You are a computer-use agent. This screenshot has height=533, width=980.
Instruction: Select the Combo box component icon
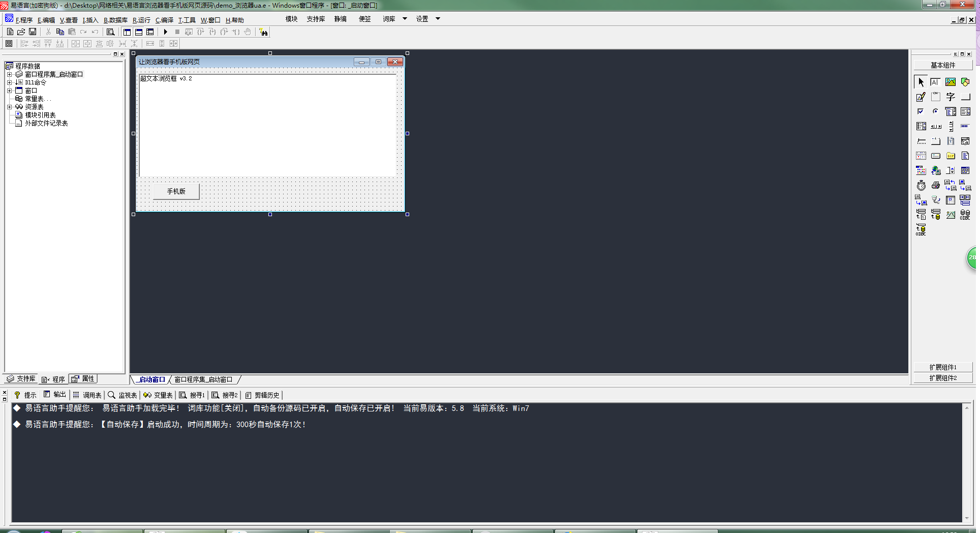(951, 111)
